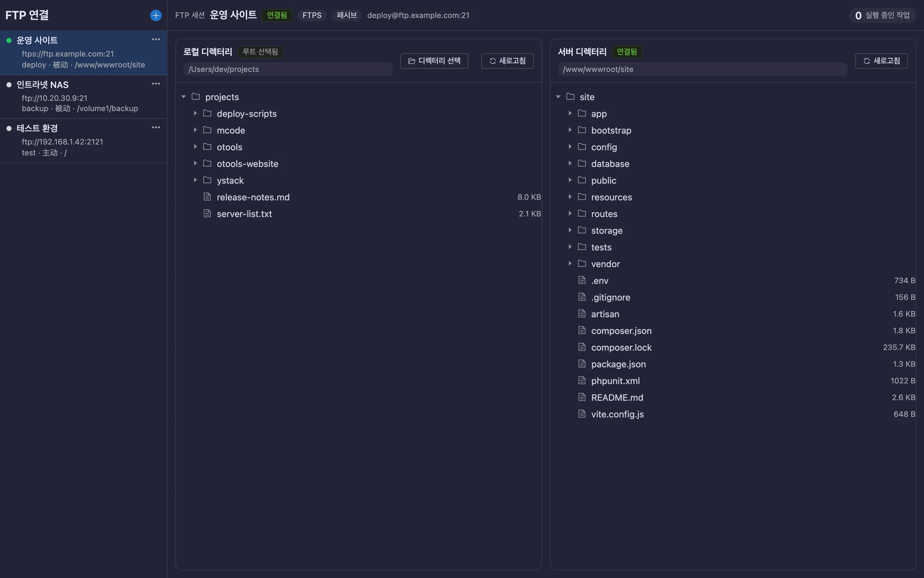The width and height of the screenshot is (924, 578).
Task: Select the routes folder row
Action: [733, 214]
